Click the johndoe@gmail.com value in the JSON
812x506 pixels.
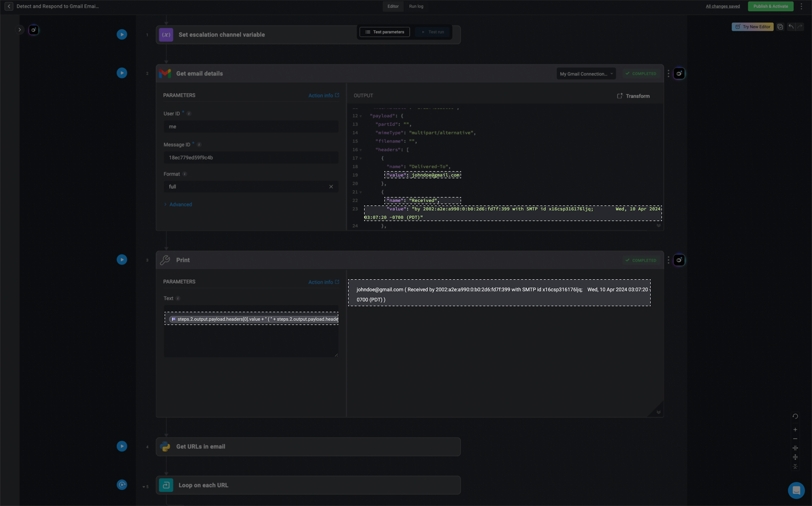[x=436, y=175]
